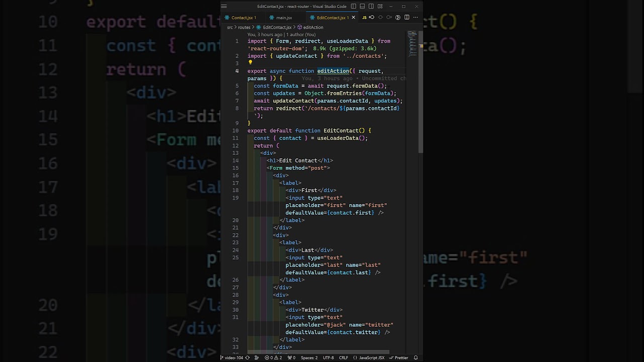
Task: Open notifications bell icon
Action: 416,358
